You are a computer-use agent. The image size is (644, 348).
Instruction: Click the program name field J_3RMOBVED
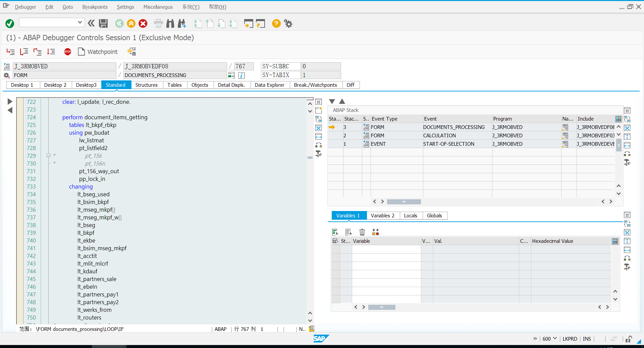[x=64, y=66]
